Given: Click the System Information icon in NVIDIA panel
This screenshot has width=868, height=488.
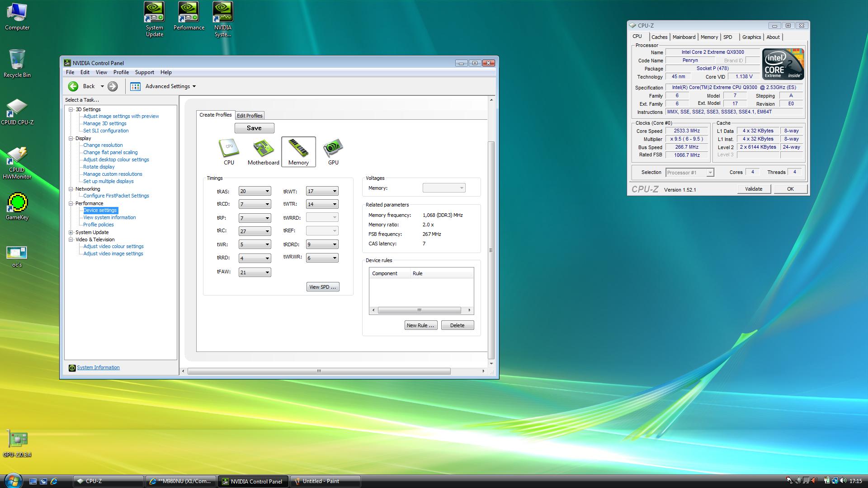Looking at the screenshot, I should pos(72,368).
